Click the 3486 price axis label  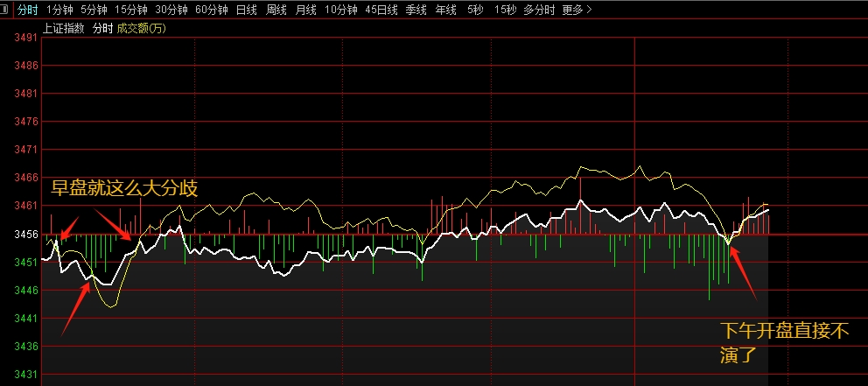pos(26,66)
